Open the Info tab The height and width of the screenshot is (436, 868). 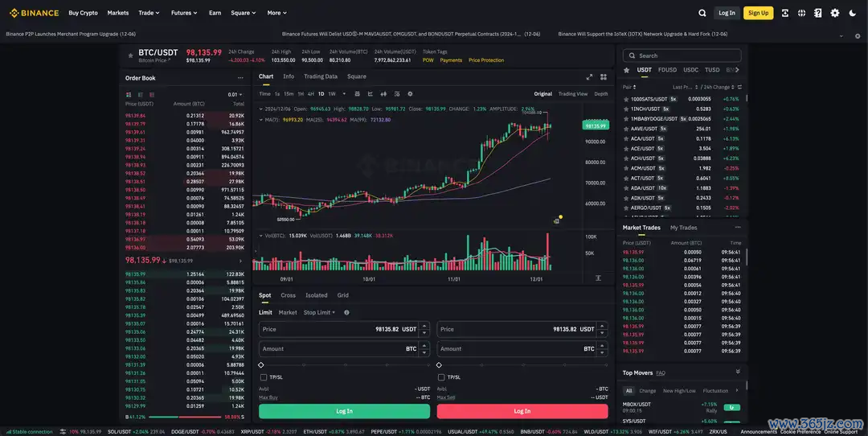pos(289,76)
